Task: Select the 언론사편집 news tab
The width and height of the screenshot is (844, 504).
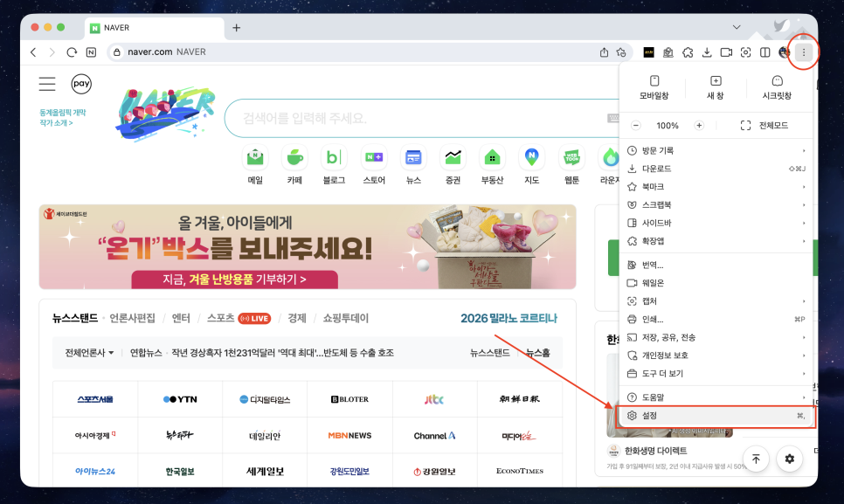Action: click(x=133, y=319)
